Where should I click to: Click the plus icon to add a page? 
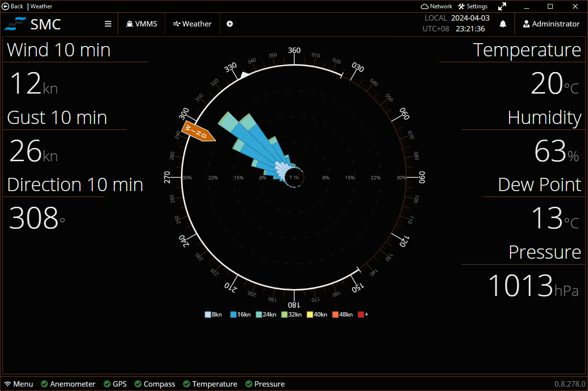pyautogui.click(x=230, y=23)
